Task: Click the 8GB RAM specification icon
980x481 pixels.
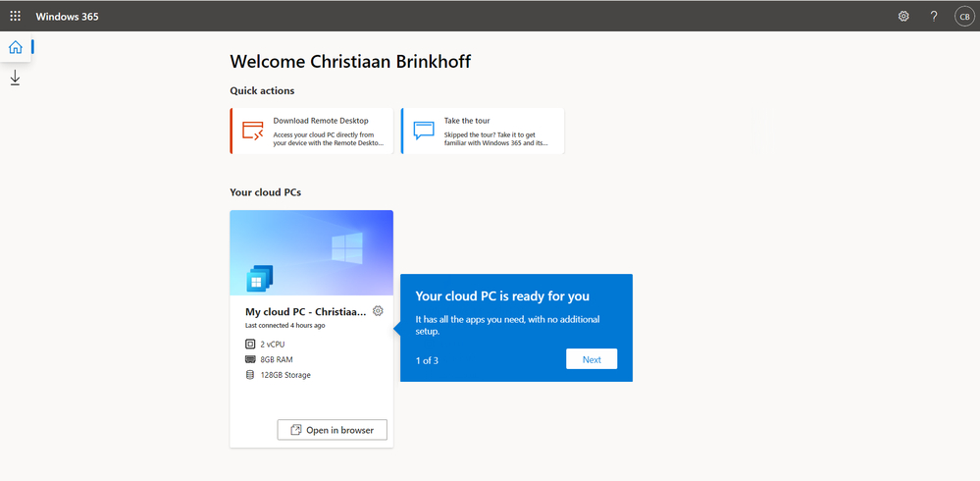Action: pyautogui.click(x=250, y=359)
